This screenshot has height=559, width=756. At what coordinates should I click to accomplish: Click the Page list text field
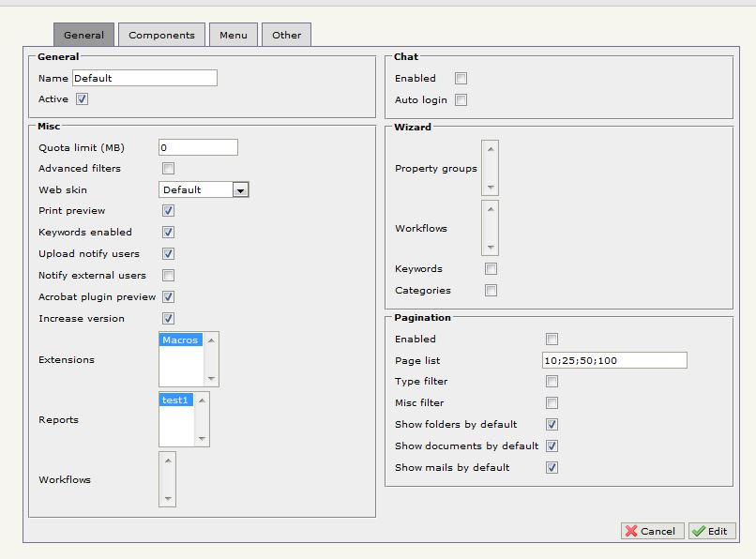click(613, 361)
